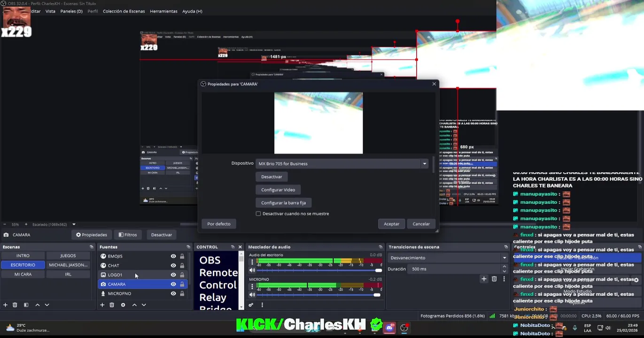
Task: Remove selected source with trash icon
Action: click(x=112, y=305)
